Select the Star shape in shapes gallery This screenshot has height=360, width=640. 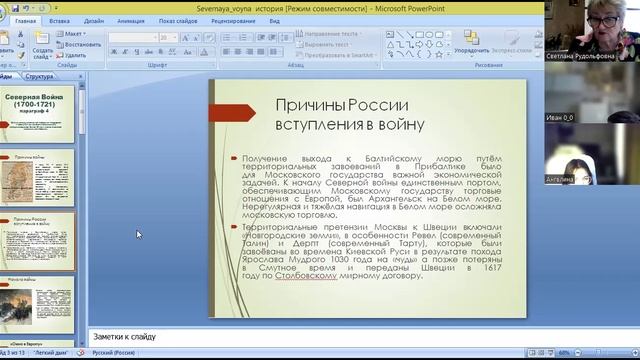[x=439, y=54]
